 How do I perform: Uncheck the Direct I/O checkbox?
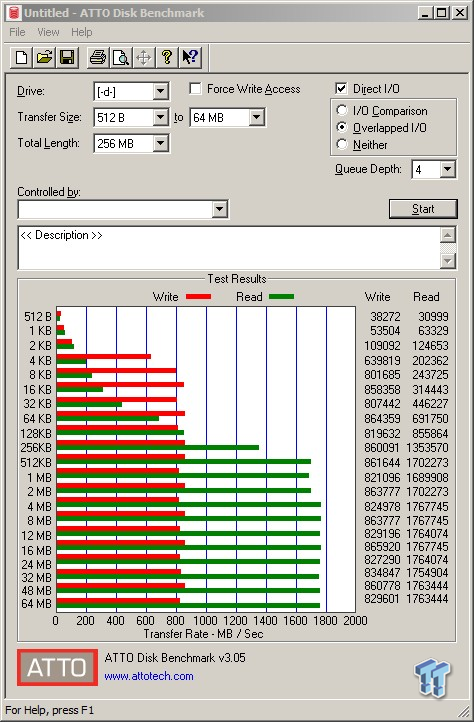click(341, 88)
